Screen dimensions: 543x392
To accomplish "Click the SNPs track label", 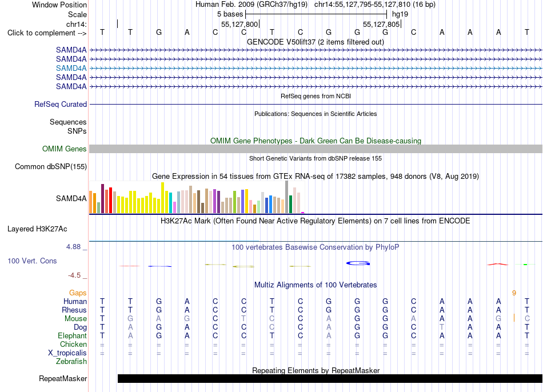I will [x=77, y=131].
